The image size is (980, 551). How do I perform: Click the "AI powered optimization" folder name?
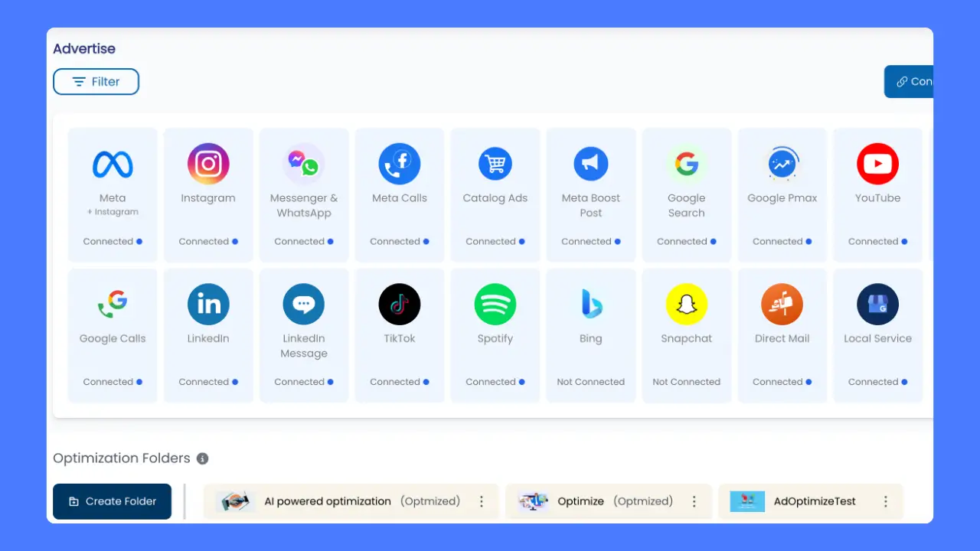[x=328, y=501]
